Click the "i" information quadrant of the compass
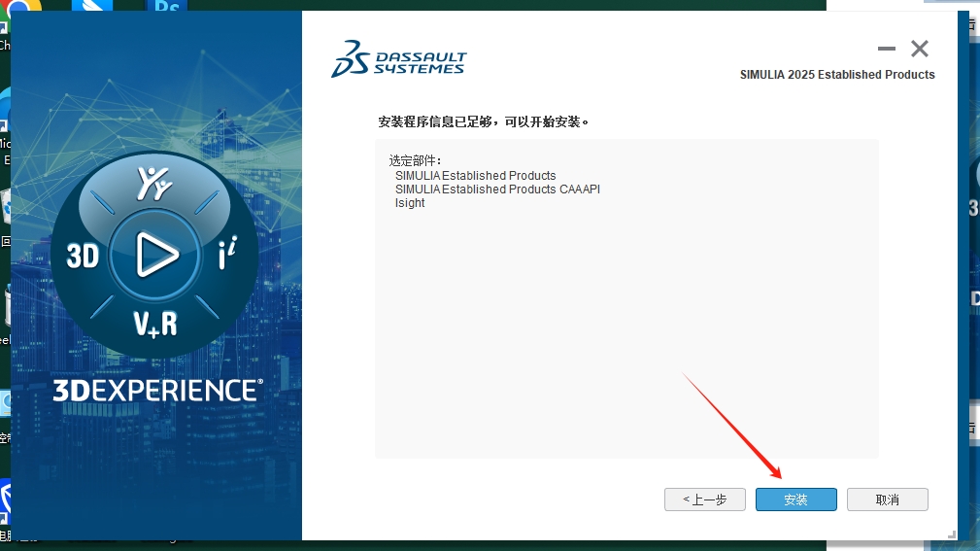 [x=225, y=256]
